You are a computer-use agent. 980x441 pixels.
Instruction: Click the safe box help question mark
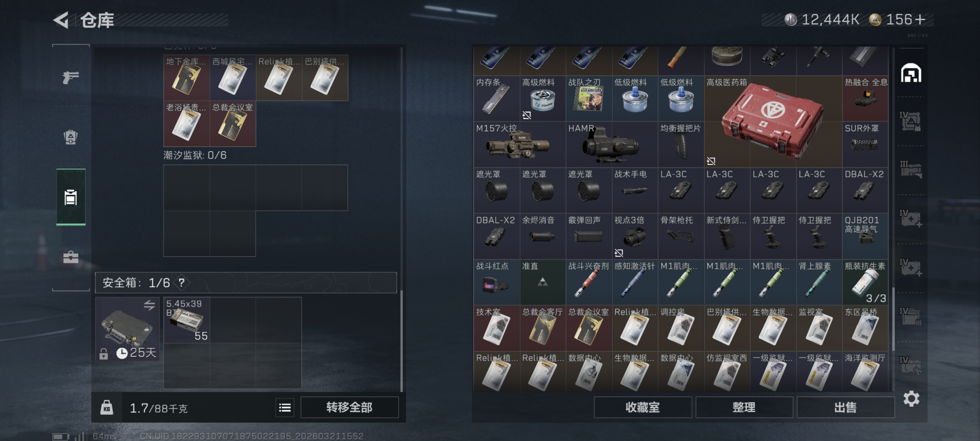pyautogui.click(x=181, y=283)
